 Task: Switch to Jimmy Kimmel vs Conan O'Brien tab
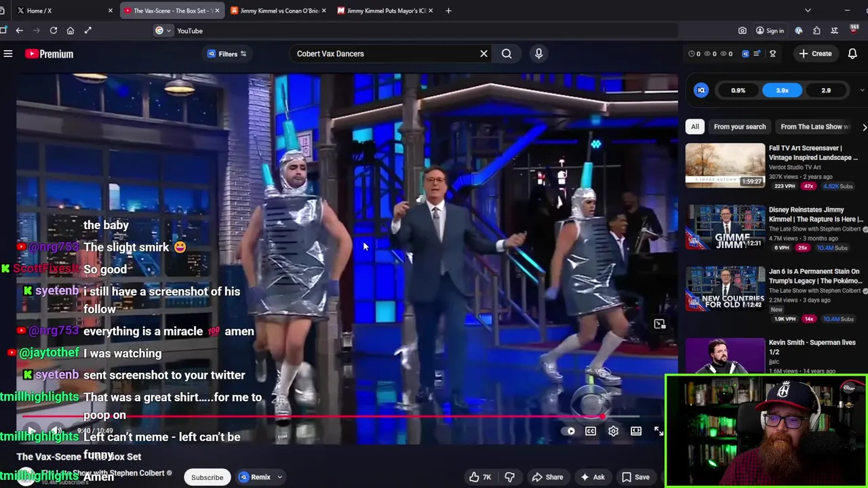(278, 11)
